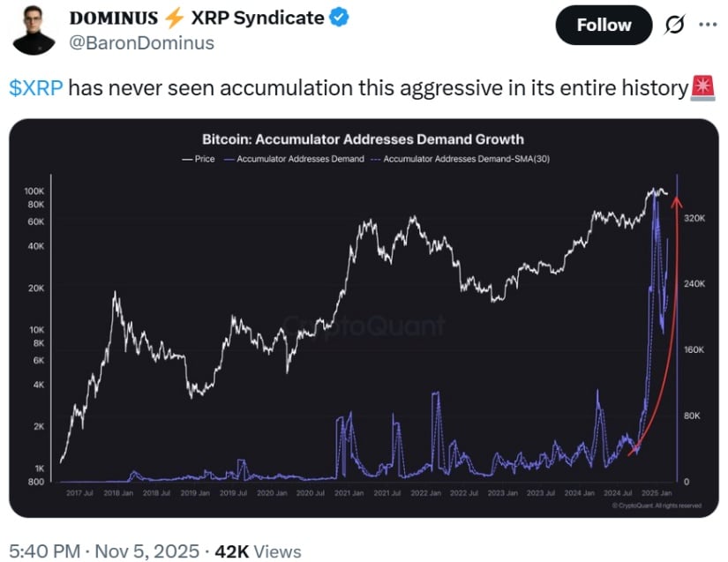
Task: Click the white Price line legend marker
Action: click(x=186, y=160)
